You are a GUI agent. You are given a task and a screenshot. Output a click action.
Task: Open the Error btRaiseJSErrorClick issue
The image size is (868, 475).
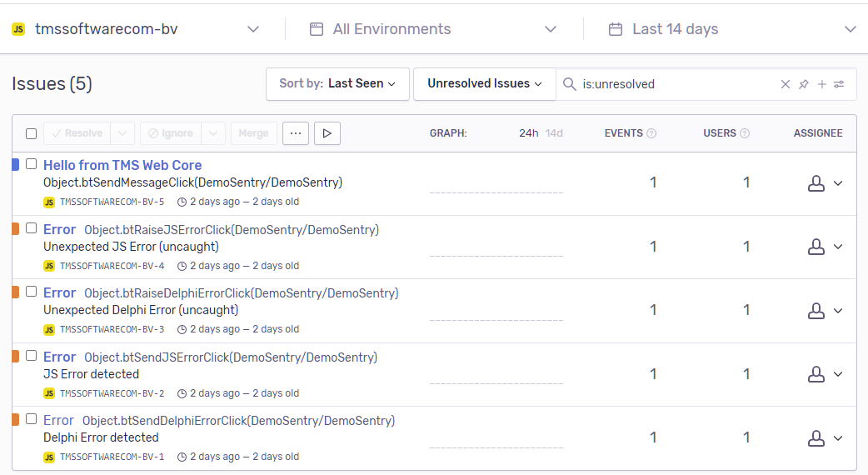tap(211, 230)
